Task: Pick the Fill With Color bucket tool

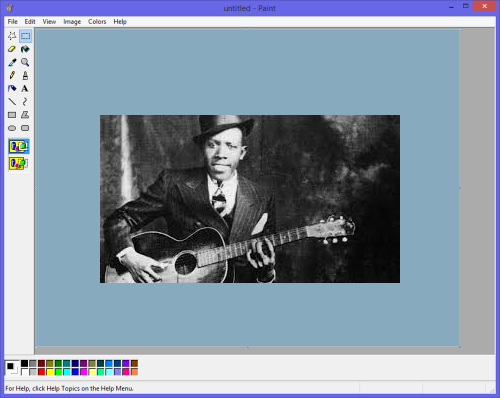Action: (25, 49)
